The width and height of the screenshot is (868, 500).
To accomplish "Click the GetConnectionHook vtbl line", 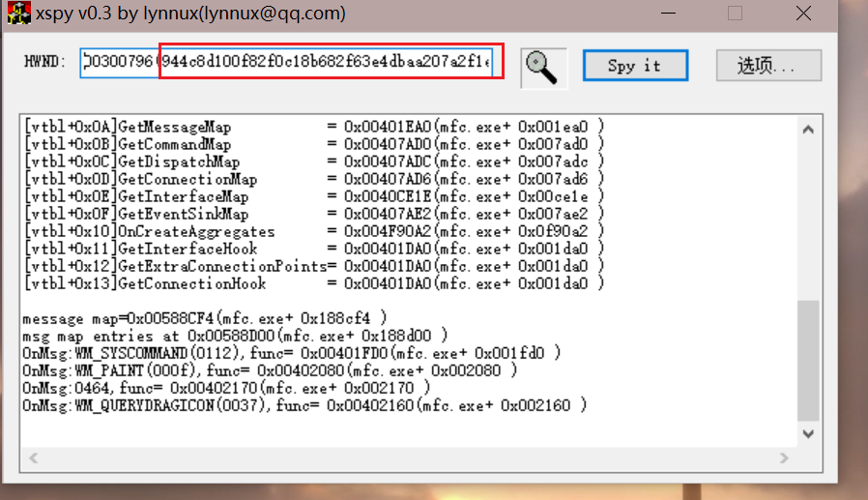I will [x=313, y=283].
